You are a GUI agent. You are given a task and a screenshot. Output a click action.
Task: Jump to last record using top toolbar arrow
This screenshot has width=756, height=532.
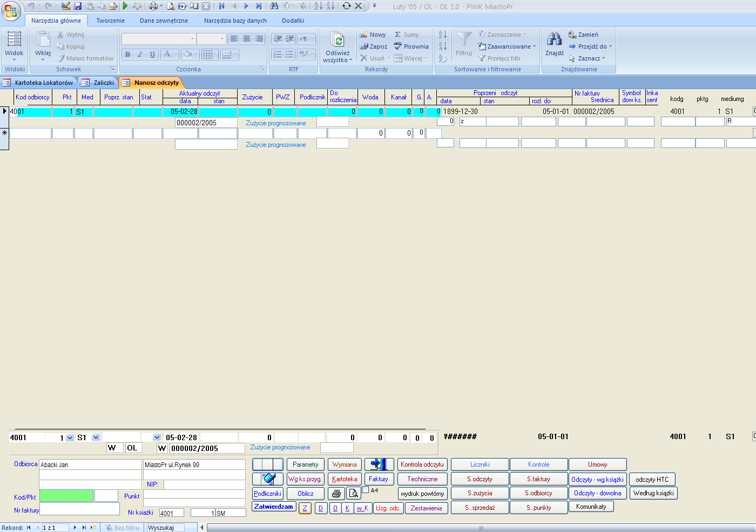point(259,6)
